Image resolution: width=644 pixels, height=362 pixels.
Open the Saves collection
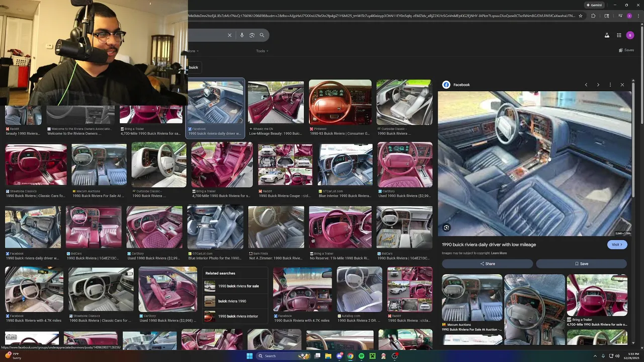(626, 50)
